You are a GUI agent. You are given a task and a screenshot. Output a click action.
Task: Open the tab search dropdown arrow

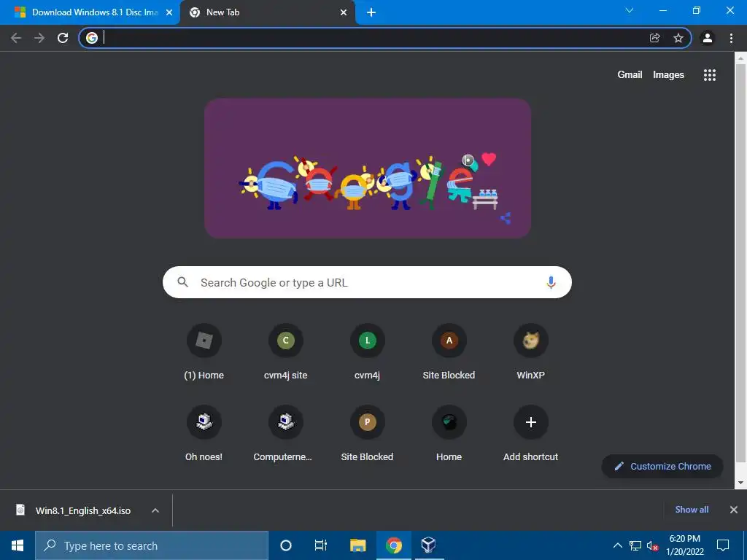[x=629, y=10]
